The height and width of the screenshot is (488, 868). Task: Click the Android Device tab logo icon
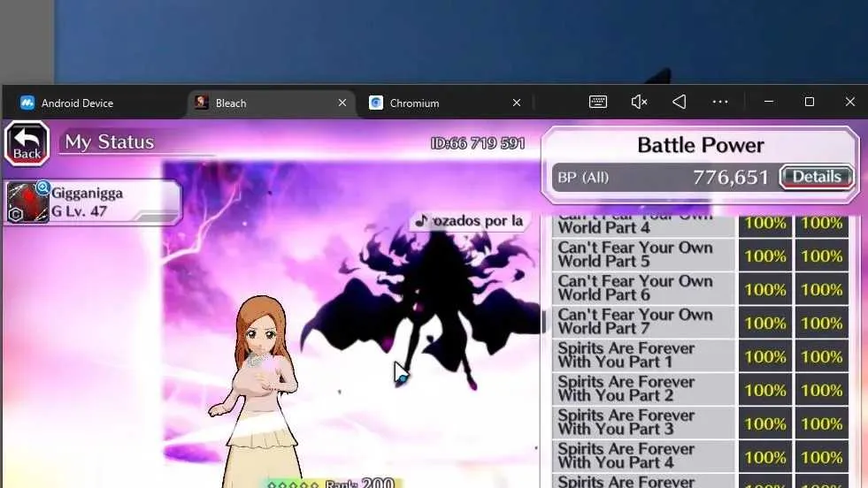(27, 103)
